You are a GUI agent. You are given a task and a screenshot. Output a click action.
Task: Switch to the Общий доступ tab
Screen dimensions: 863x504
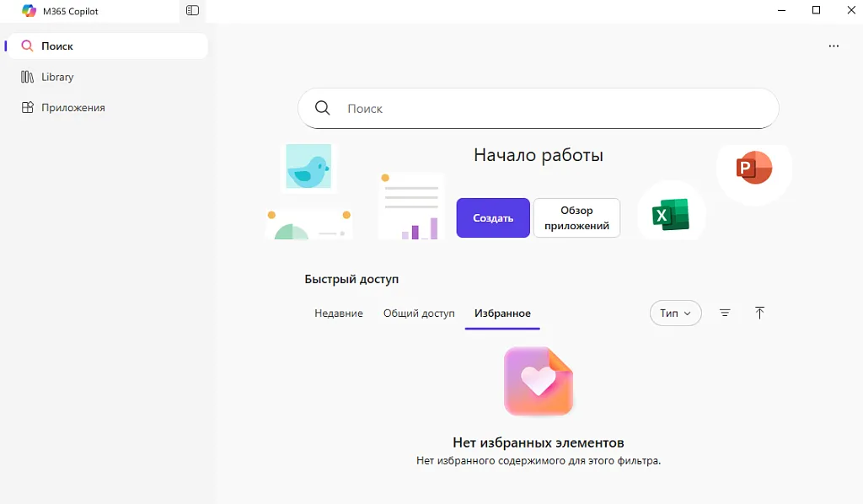click(x=418, y=313)
